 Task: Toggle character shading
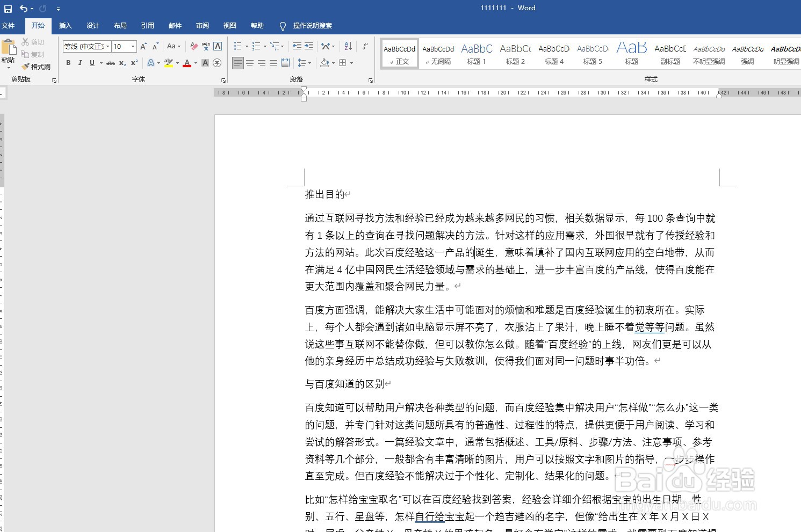[x=205, y=63]
